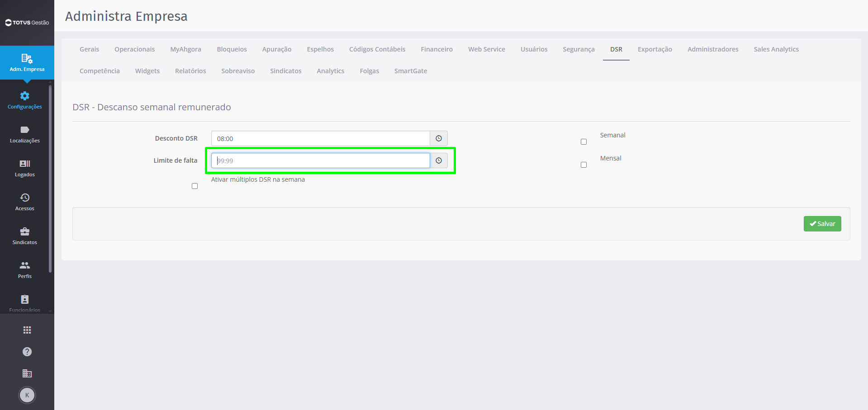Viewport: 868px width, 410px height.
Task: Open the Widgets tab
Action: point(147,71)
